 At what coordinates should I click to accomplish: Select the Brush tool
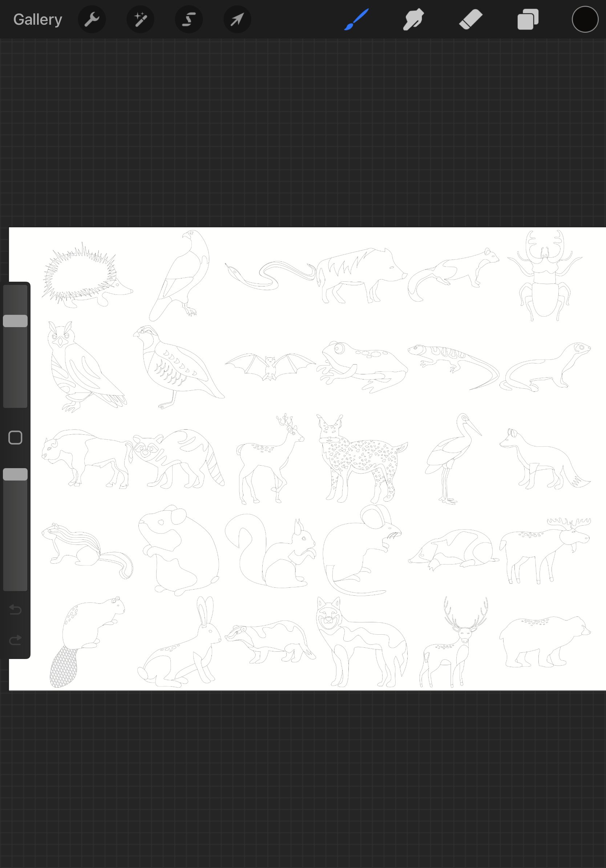(x=356, y=19)
